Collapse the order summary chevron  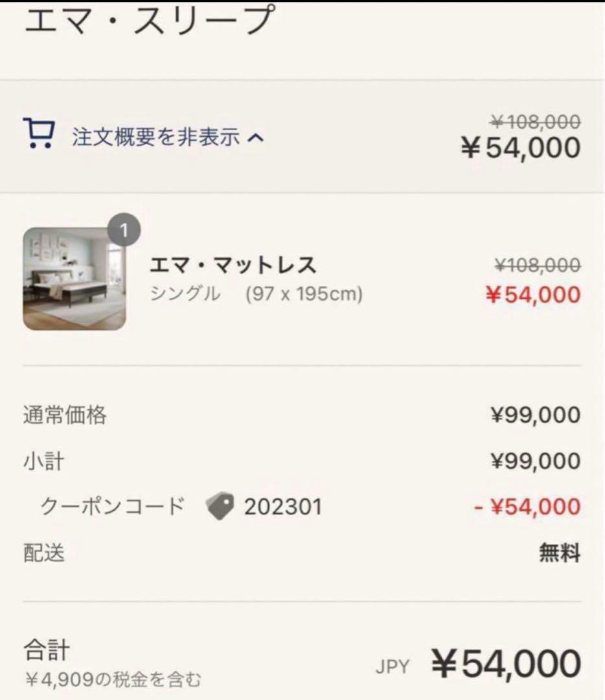pyautogui.click(x=257, y=137)
